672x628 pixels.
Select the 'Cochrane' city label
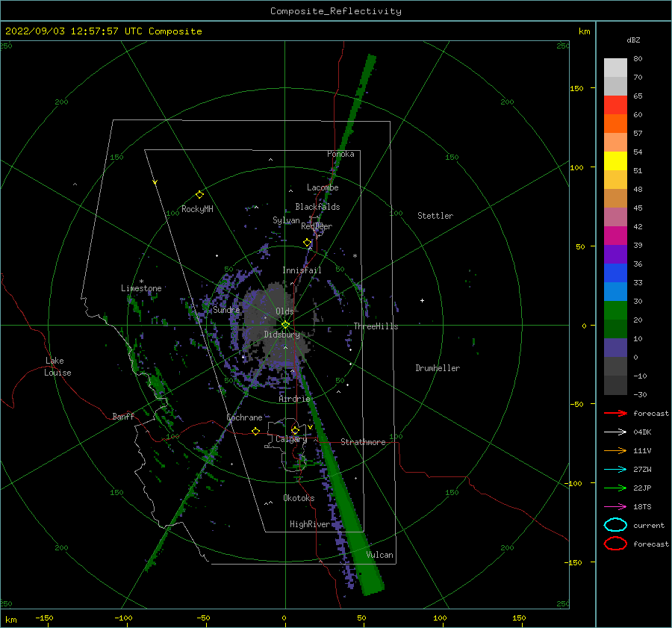pyautogui.click(x=244, y=417)
